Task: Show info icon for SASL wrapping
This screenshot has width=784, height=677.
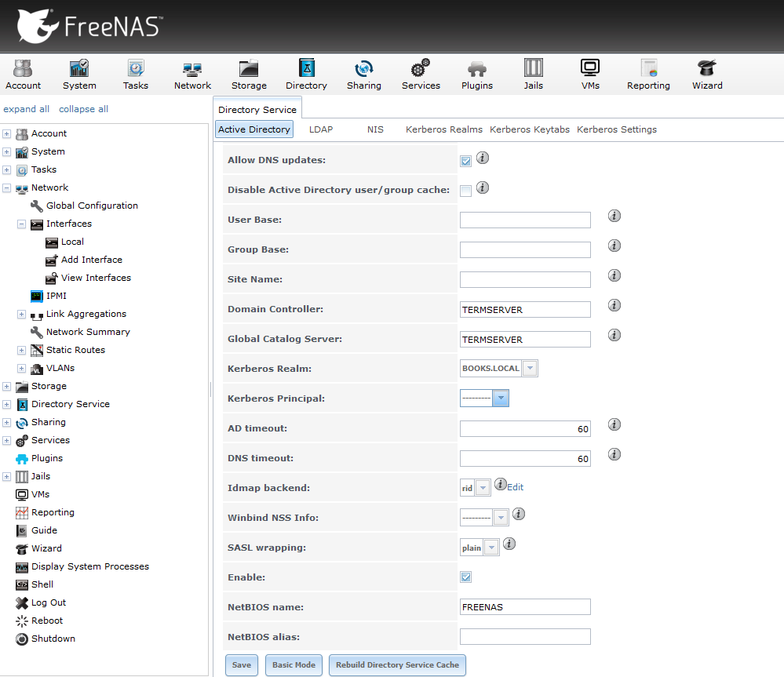Action: tap(509, 544)
